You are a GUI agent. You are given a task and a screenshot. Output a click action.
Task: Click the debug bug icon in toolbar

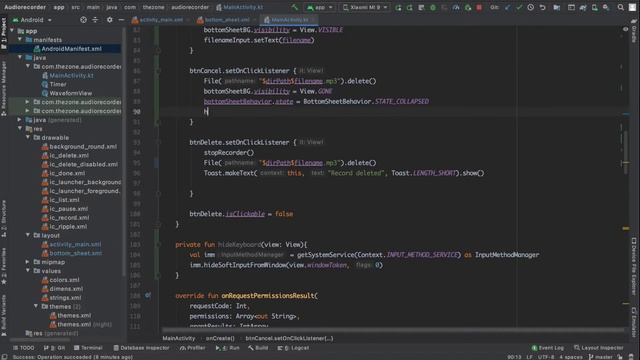click(433, 7)
